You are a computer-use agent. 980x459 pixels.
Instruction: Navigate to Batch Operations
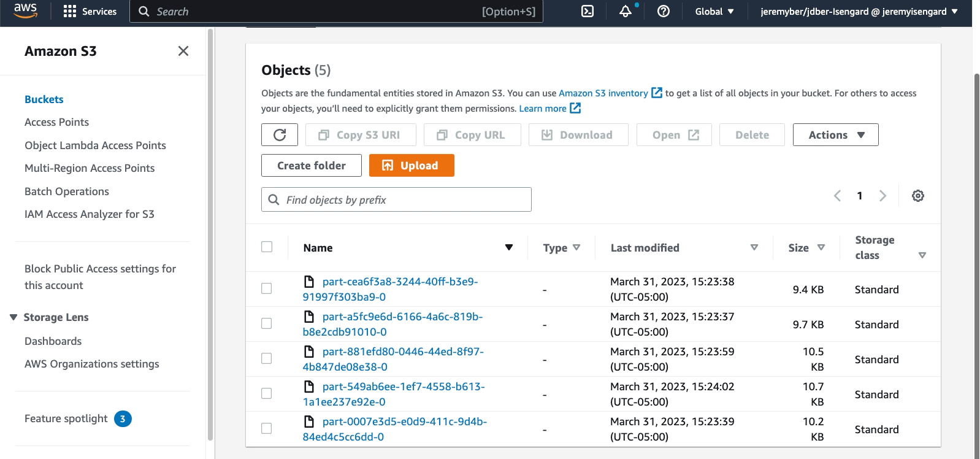67,191
